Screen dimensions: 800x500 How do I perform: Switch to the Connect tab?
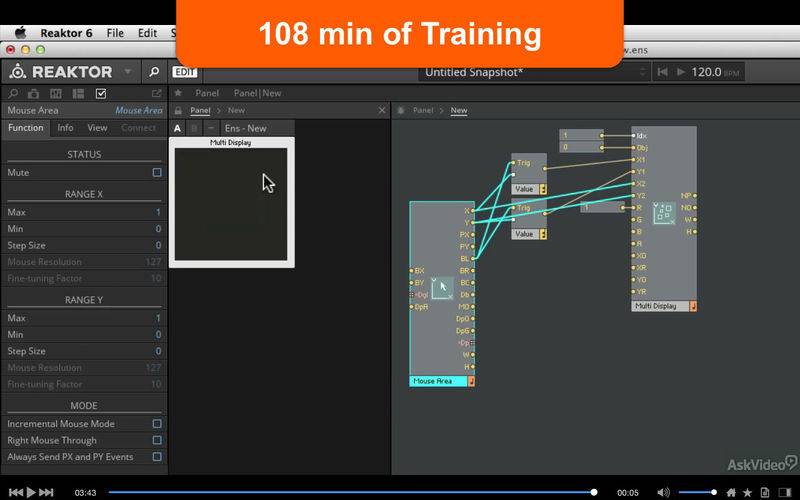(x=138, y=128)
